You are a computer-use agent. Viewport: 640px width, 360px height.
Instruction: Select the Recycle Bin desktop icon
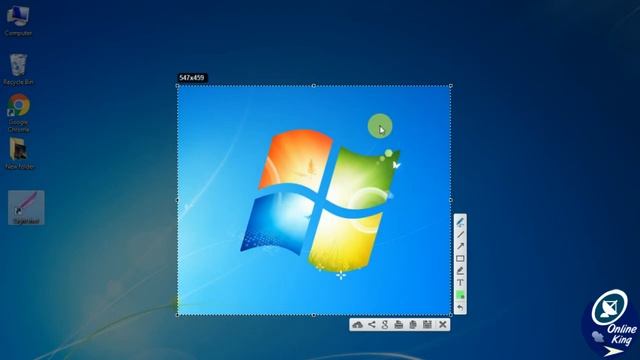[18, 69]
